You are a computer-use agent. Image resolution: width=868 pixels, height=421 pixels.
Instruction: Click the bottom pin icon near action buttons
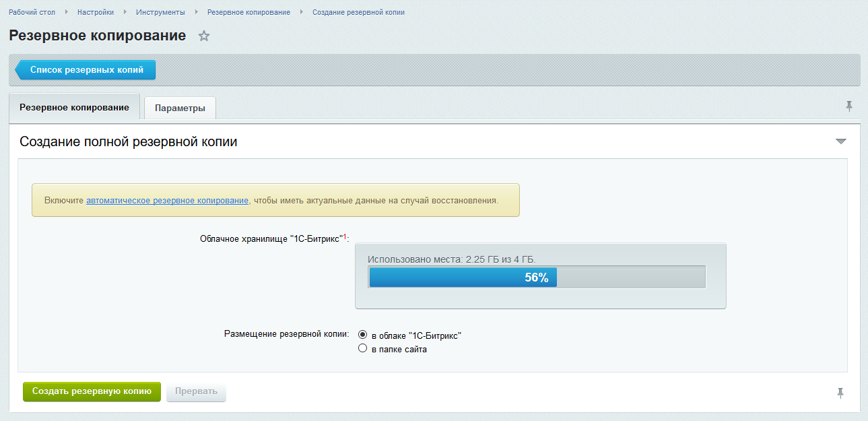(x=840, y=393)
